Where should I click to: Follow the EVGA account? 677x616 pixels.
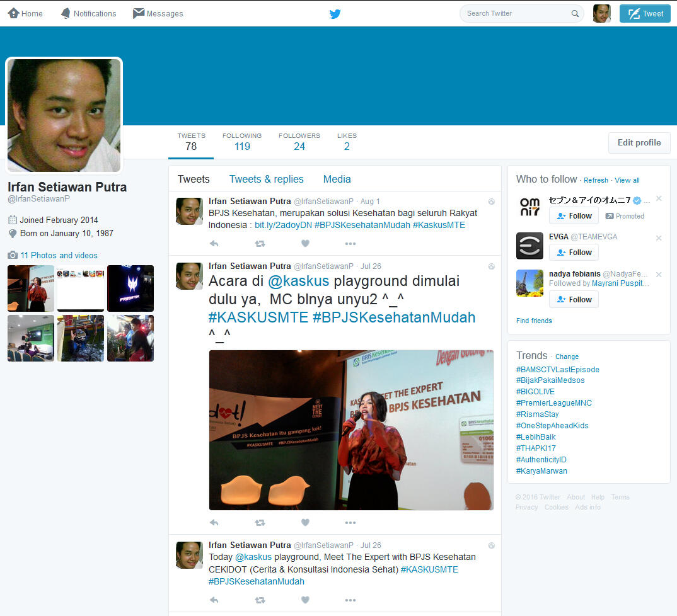click(x=574, y=252)
